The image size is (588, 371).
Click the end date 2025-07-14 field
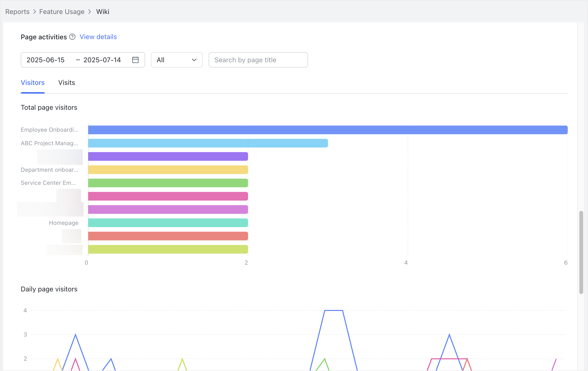coord(102,60)
